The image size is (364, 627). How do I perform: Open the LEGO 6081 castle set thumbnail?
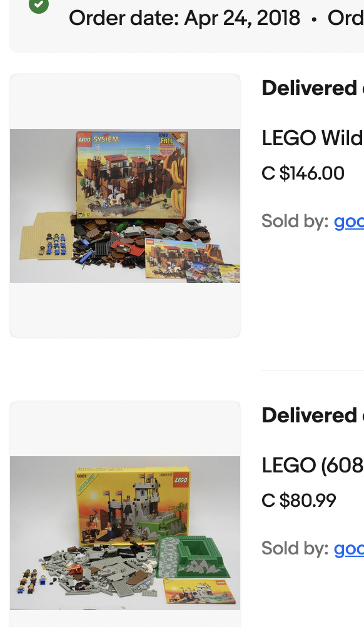125,533
